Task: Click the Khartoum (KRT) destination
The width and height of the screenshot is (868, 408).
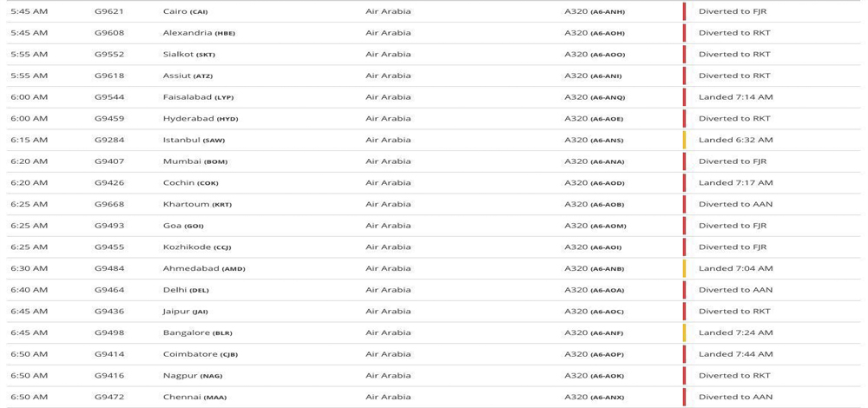Action: pyautogui.click(x=197, y=204)
